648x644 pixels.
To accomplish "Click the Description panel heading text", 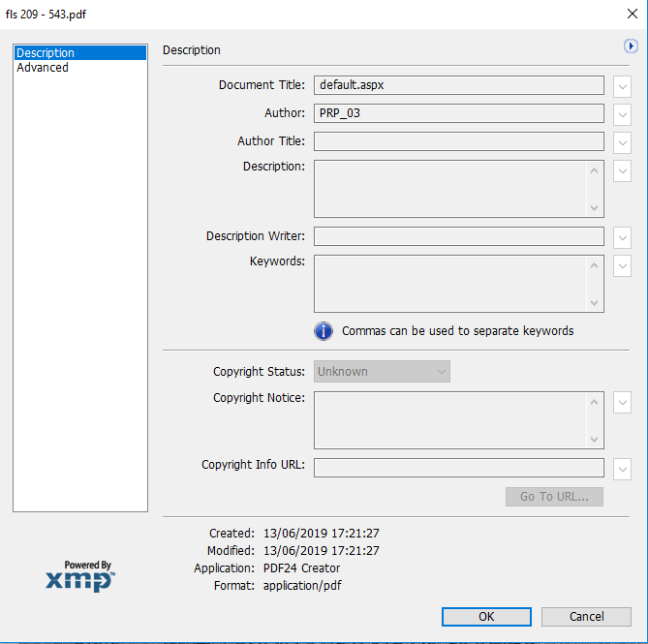I will [x=192, y=50].
